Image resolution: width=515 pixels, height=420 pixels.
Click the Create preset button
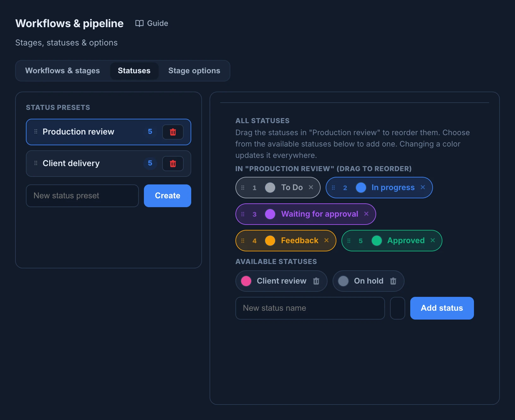coord(168,196)
